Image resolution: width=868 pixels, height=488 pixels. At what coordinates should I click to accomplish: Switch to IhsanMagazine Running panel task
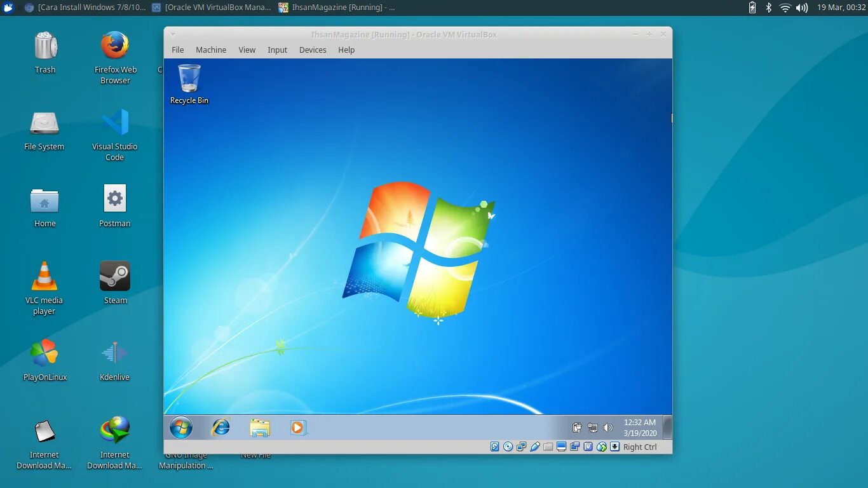coord(337,8)
